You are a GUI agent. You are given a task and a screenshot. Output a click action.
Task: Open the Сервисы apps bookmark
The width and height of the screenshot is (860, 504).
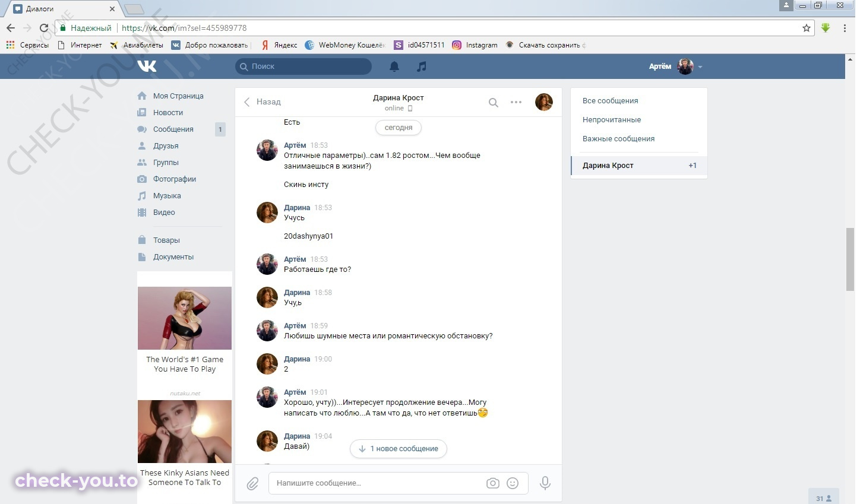tap(27, 45)
